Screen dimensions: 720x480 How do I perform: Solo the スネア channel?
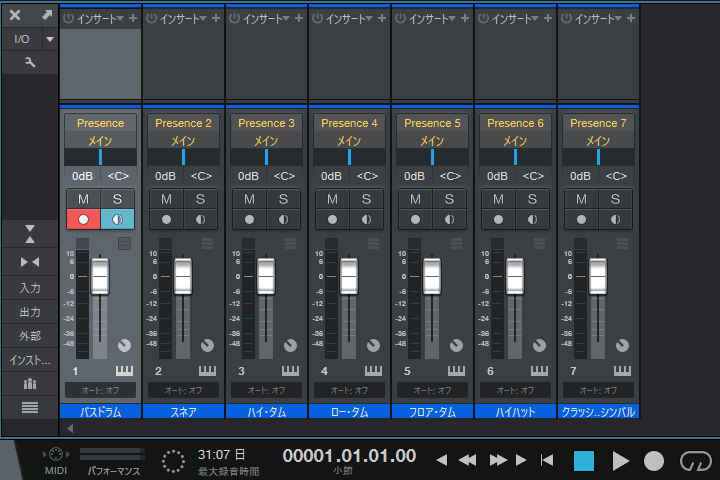pyautogui.click(x=200, y=199)
